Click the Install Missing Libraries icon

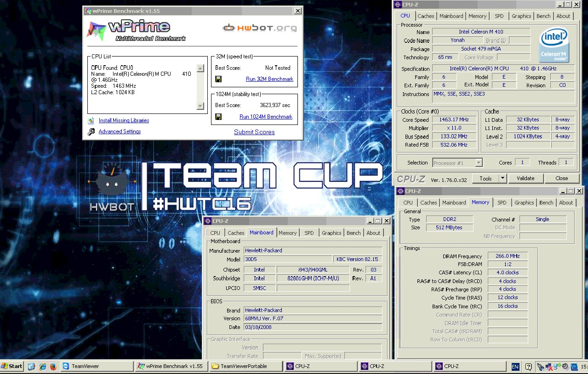point(91,120)
